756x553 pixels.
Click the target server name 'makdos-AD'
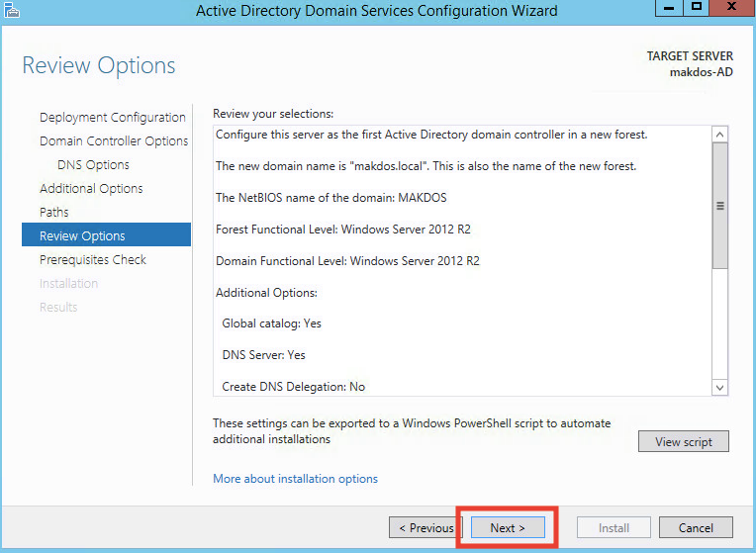[701, 72]
